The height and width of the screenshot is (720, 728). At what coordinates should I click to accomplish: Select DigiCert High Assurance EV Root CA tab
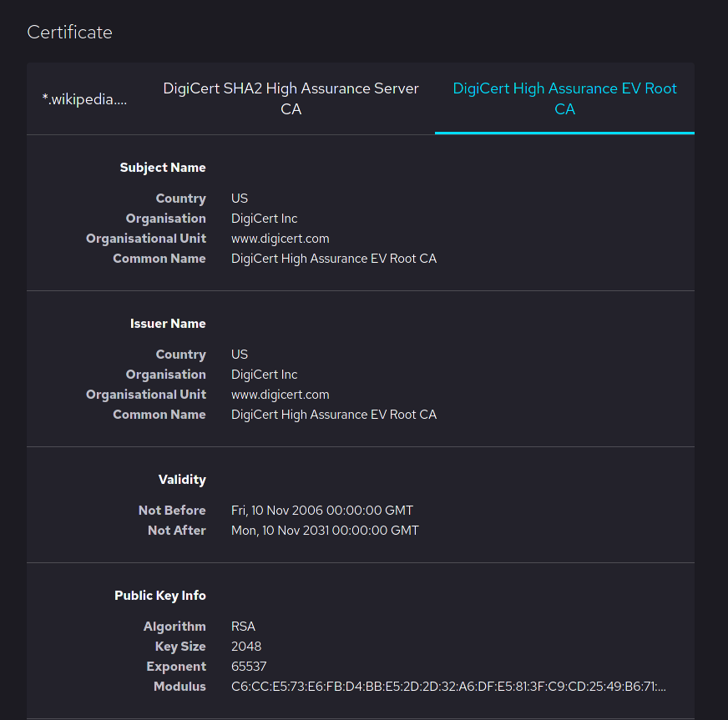click(564, 98)
